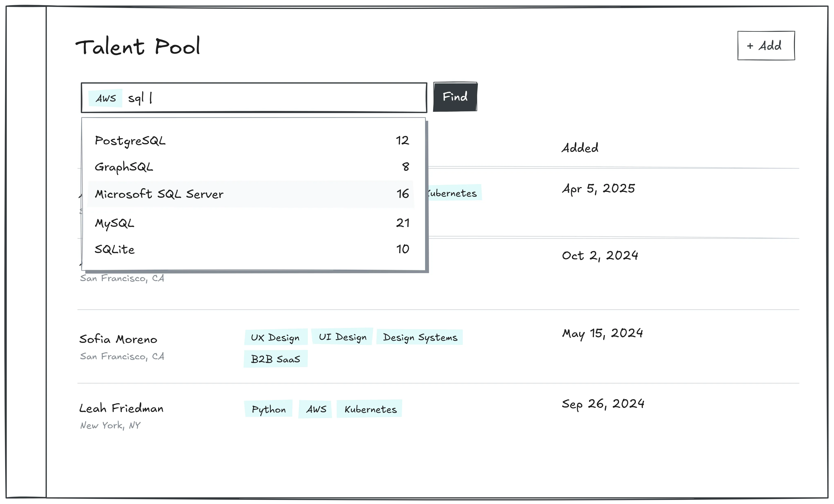Click the Talent Pool page heading
This screenshot has width=834, height=504.
click(x=138, y=47)
